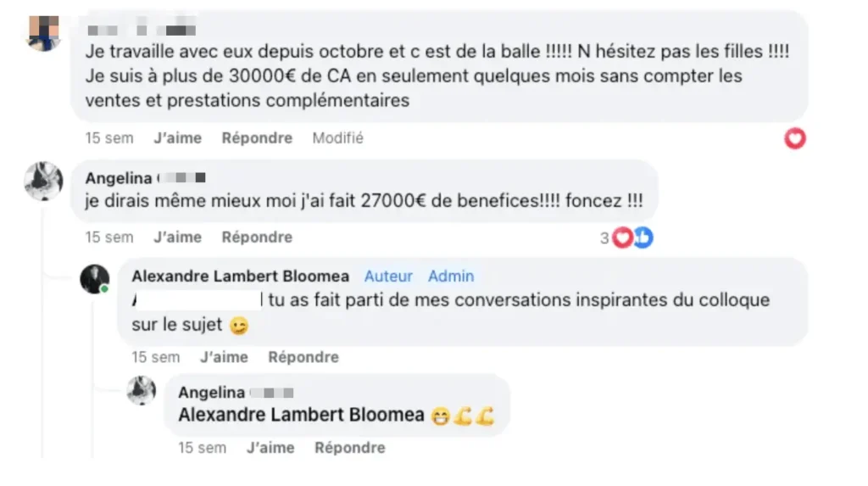Click the Admin badge beside Alexandre's name
The width and height of the screenshot is (868, 486).
(451, 277)
